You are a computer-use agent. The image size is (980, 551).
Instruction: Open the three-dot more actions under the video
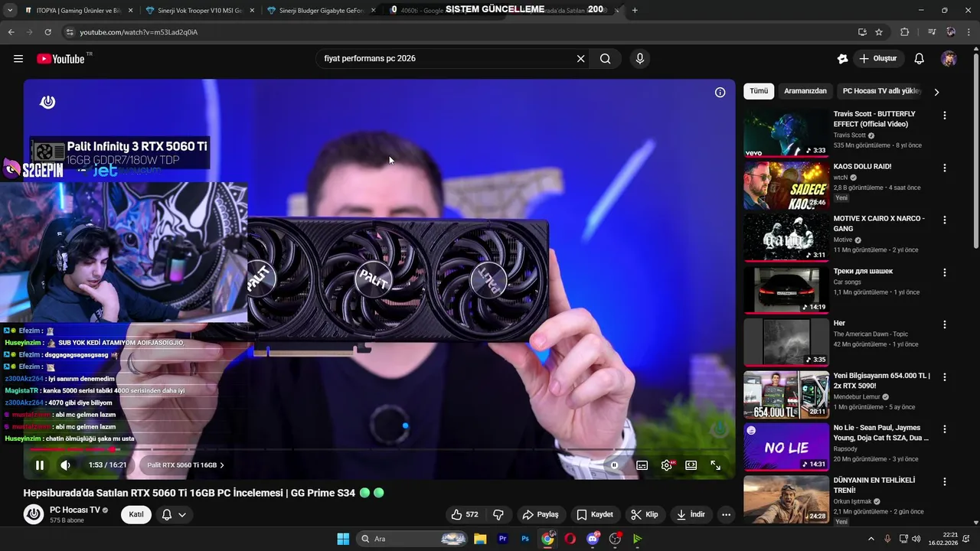[x=726, y=514]
